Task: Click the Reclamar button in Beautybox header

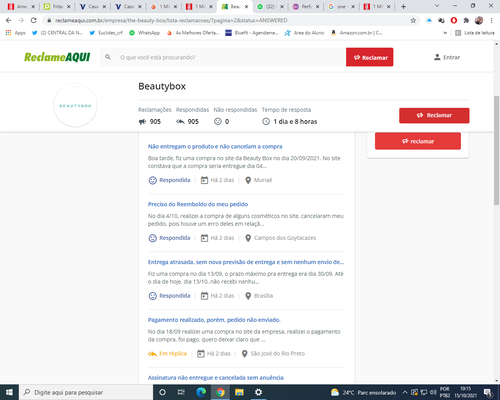Action: [x=434, y=115]
